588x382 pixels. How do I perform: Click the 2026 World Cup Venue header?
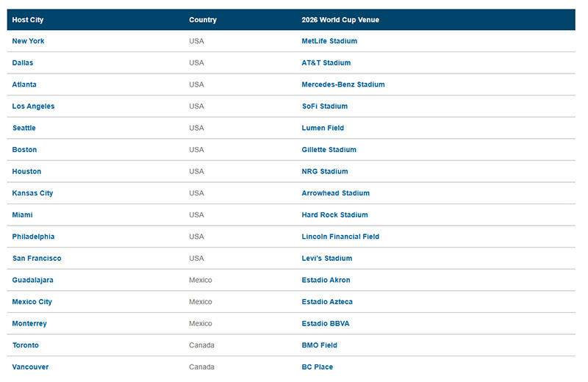point(340,20)
